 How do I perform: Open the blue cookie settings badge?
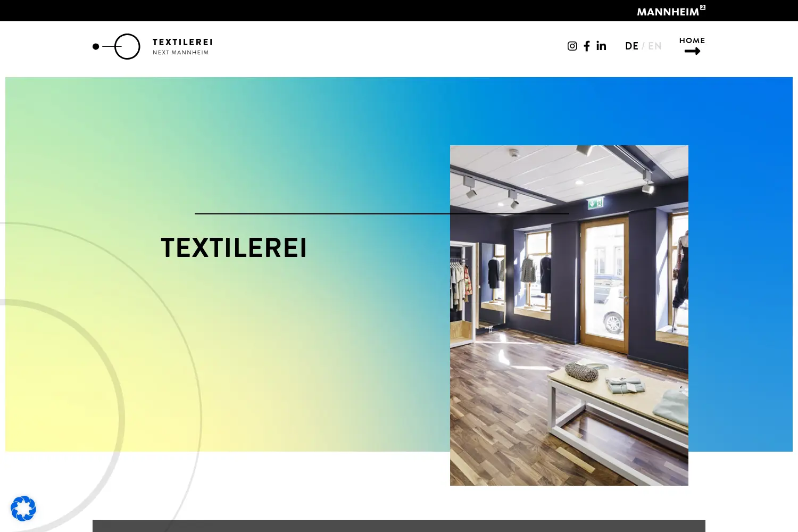(x=23, y=509)
